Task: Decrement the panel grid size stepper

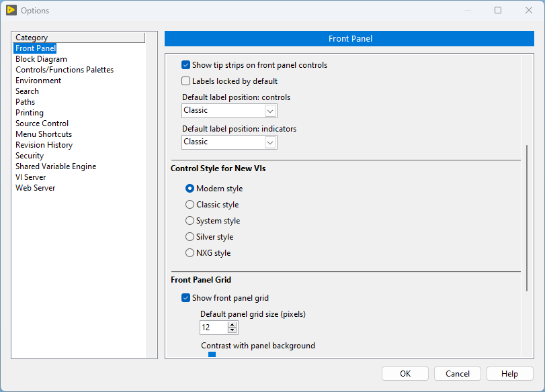Action: tap(233, 330)
